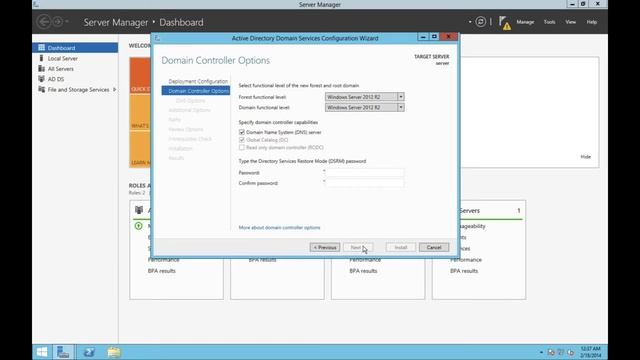Viewport: 640px width, 360px height.
Task: Click the volume icon in system tray
Action: pyautogui.click(x=571, y=352)
